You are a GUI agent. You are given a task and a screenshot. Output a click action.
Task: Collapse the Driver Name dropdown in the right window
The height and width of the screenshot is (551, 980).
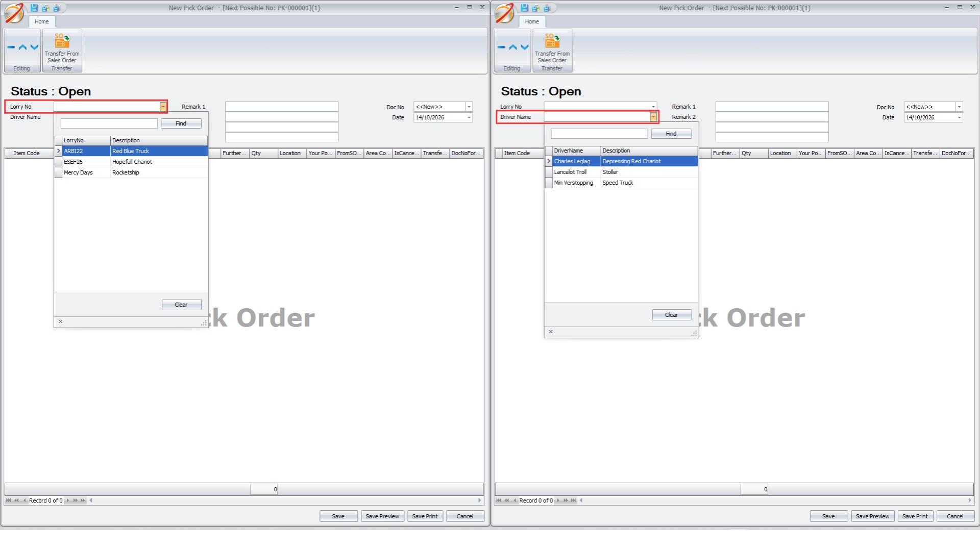pyautogui.click(x=653, y=117)
